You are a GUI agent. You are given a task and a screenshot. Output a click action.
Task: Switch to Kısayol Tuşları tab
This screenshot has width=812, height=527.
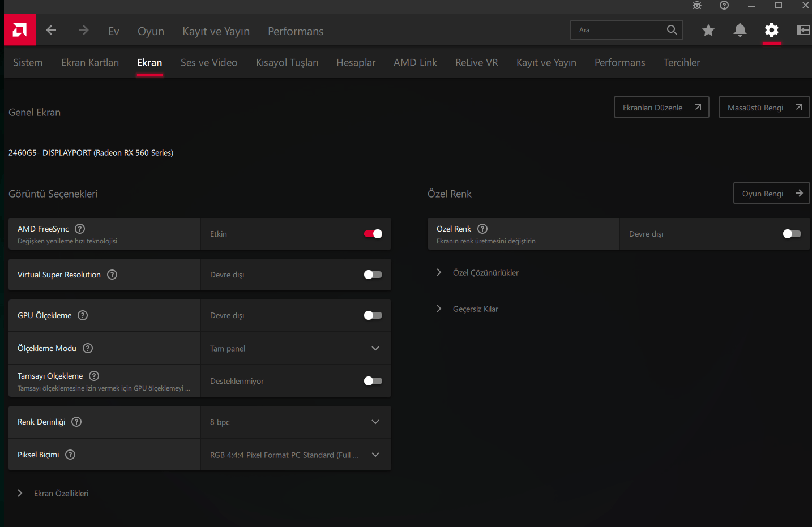click(x=287, y=62)
